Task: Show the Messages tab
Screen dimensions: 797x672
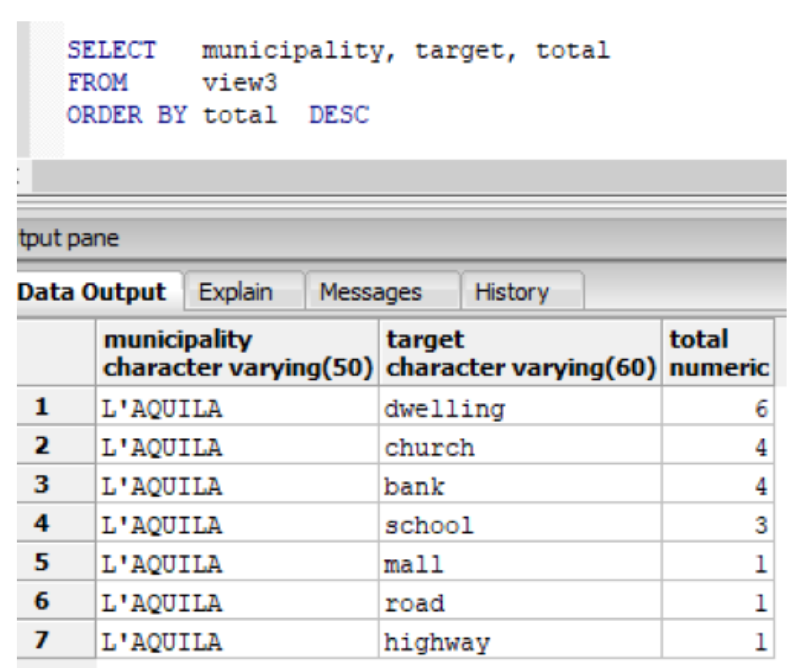Action: coord(370,292)
